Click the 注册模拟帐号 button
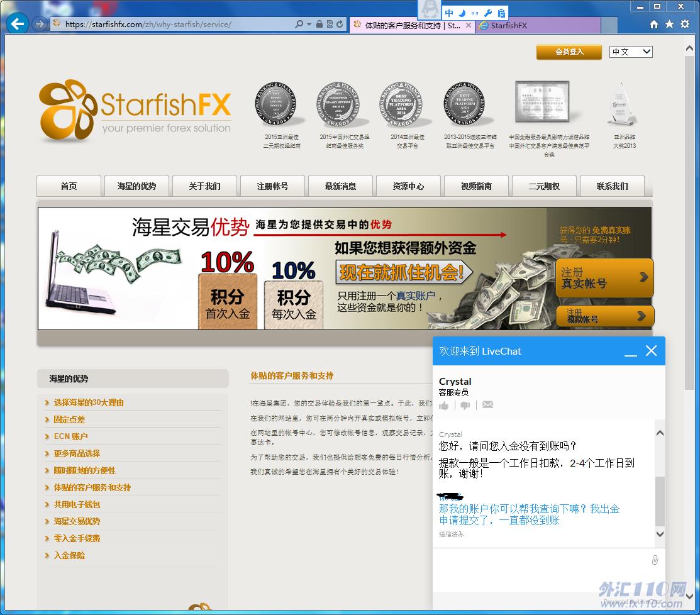This screenshot has width=700, height=615. point(604,316)
